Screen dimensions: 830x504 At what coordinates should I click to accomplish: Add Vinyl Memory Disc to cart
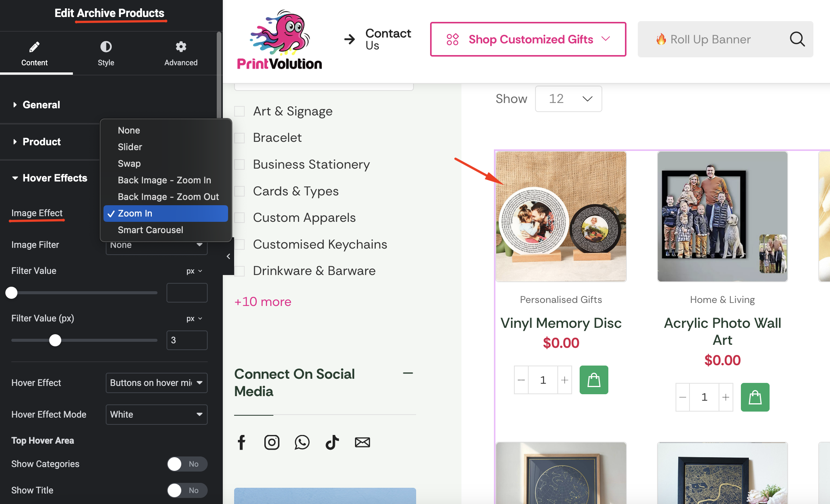[x=594, y=380]
